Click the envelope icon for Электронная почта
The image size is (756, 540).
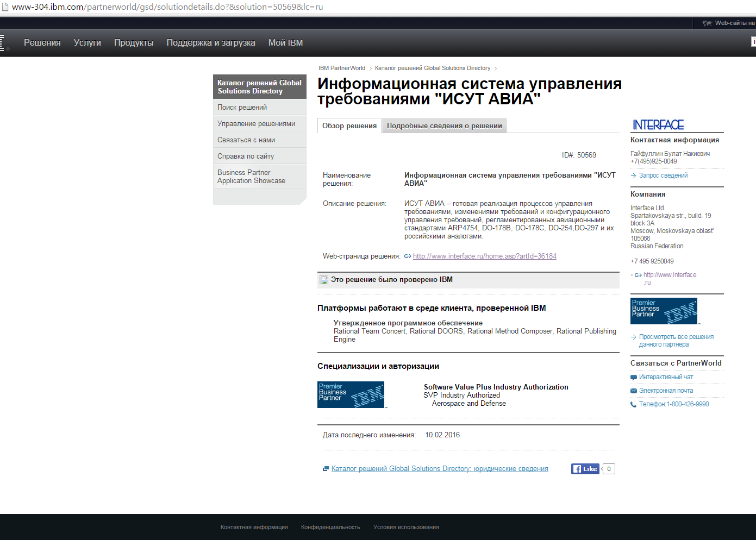tap(633, 391)
